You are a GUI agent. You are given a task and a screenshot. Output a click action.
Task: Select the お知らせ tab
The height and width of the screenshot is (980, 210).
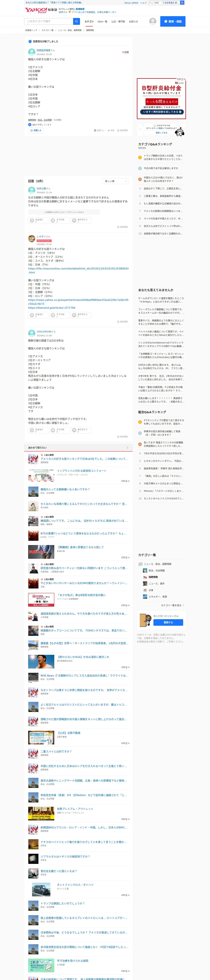tap(133, 22)
